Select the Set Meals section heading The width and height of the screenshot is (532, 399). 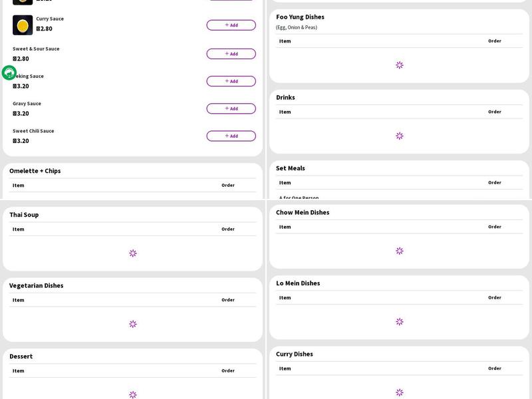click(x=291, y=168)
